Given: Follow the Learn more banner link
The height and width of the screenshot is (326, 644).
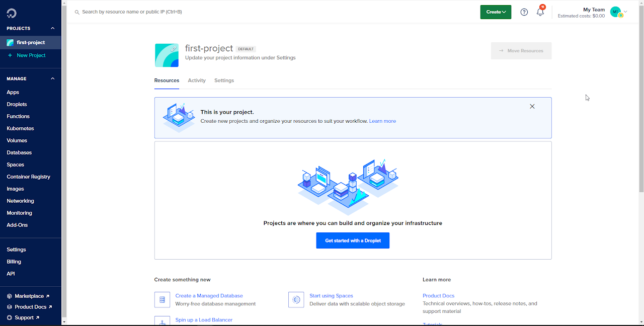Looking at the screenshot, I should click(x=382, y=121).
